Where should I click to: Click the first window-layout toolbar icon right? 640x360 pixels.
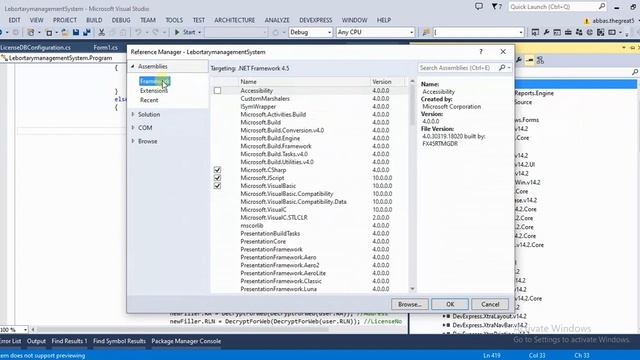(x=535, y=32)
